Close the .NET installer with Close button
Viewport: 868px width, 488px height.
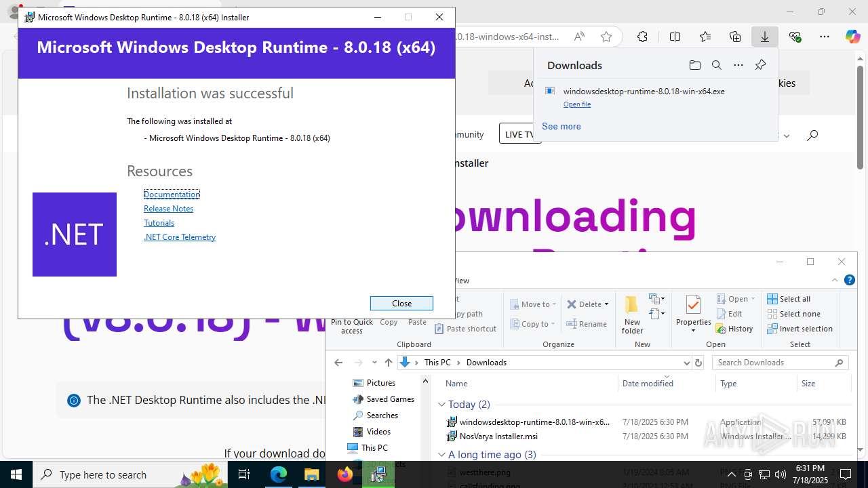pyautogui.click(x=401, y=303)
